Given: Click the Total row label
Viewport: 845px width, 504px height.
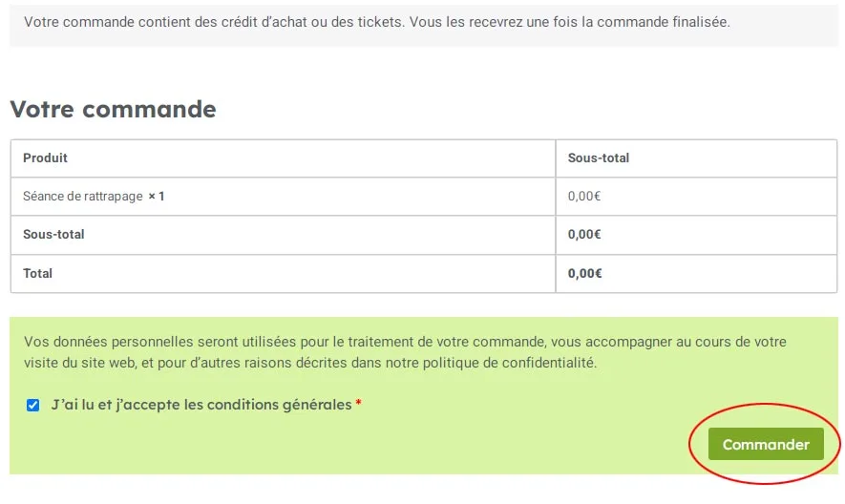Looking at the screenshot, I should point(38,273).
